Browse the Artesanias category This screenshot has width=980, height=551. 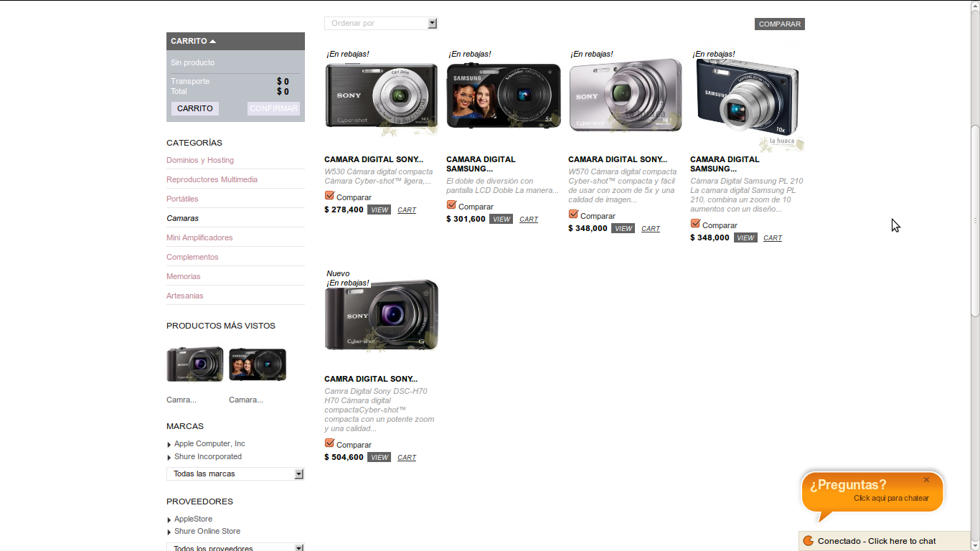(x=185, y=296)
